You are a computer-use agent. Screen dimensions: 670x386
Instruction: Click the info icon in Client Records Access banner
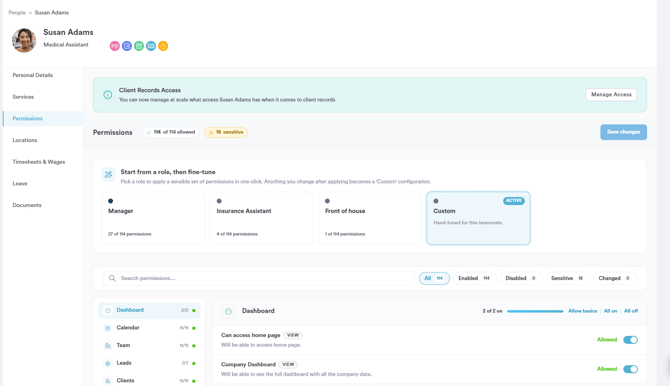(x=108, y=94)
